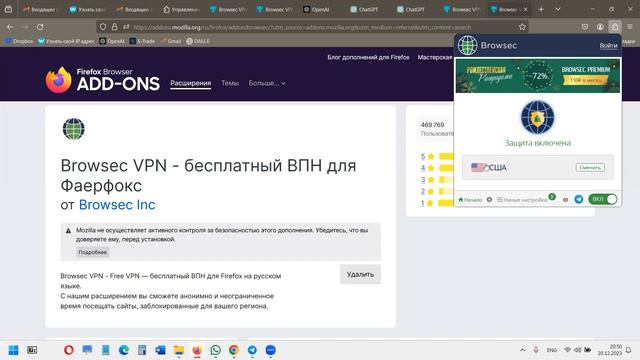
Task: Open Telegram link in Browsec popup
Action: tap(579, 199)
